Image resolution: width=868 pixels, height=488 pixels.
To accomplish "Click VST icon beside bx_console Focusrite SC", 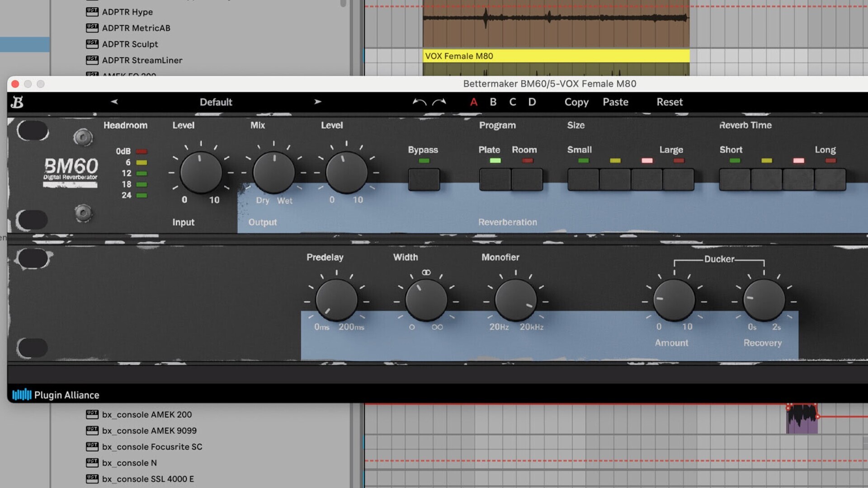I will [x=92, y=446].
